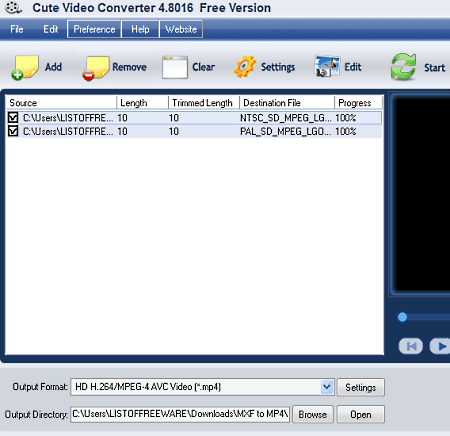Select the PAL_SD_MPEG_LGO... destination cell
Image resolution: width=450 pixels, height=436 pixels.
[x=286, y=131]
